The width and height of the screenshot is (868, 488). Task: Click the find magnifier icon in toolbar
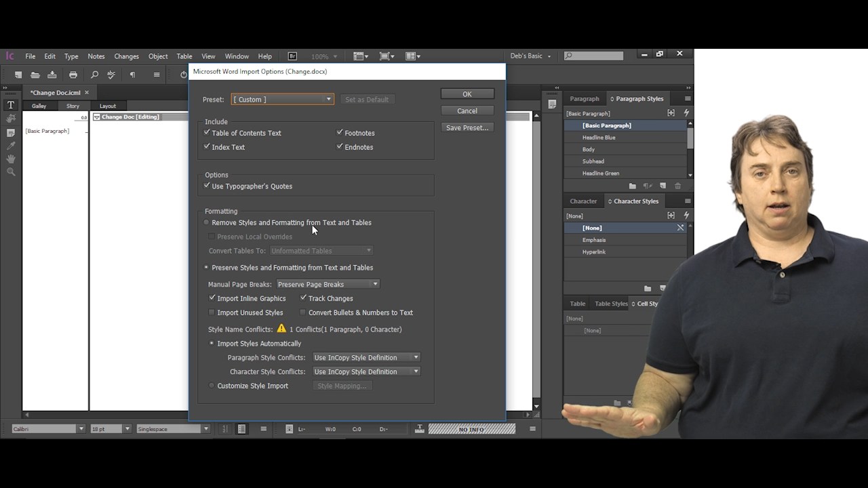tap(94, 75)
